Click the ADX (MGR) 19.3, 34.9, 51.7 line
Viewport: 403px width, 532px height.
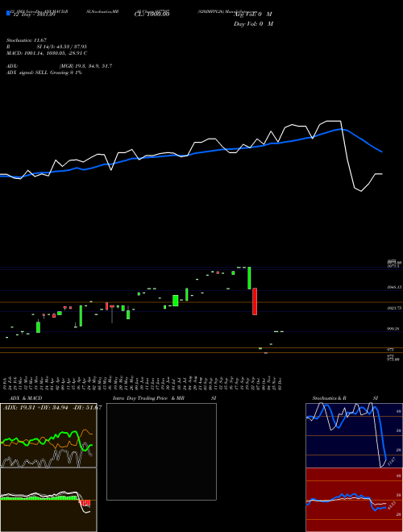point(59,66)
